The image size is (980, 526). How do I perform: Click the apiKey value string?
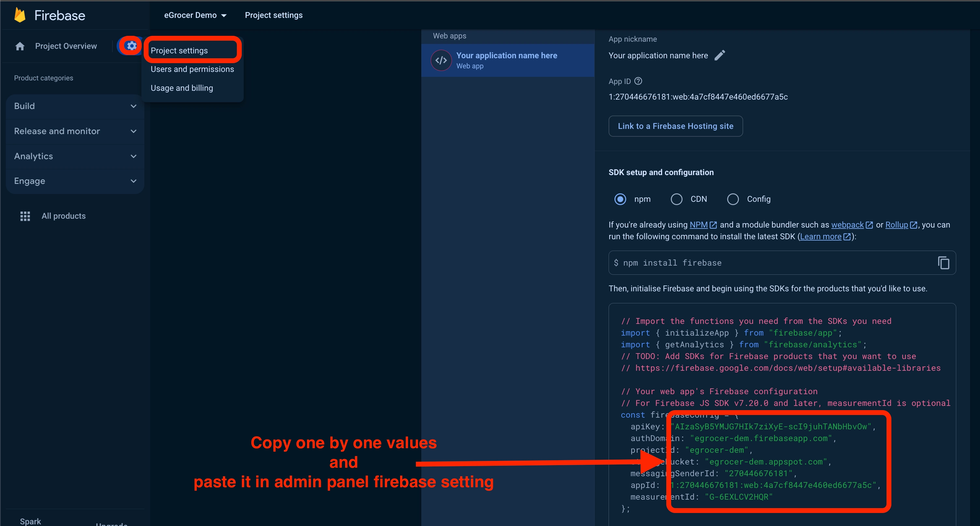771,427
